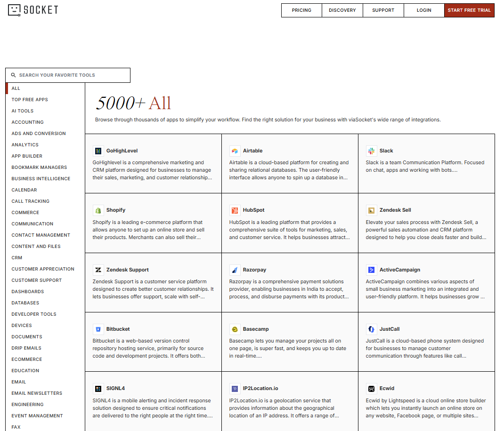Click the Razorpay app icon
Image resolution: width=504 pixels, height=431 pixels.
(235, 270)
